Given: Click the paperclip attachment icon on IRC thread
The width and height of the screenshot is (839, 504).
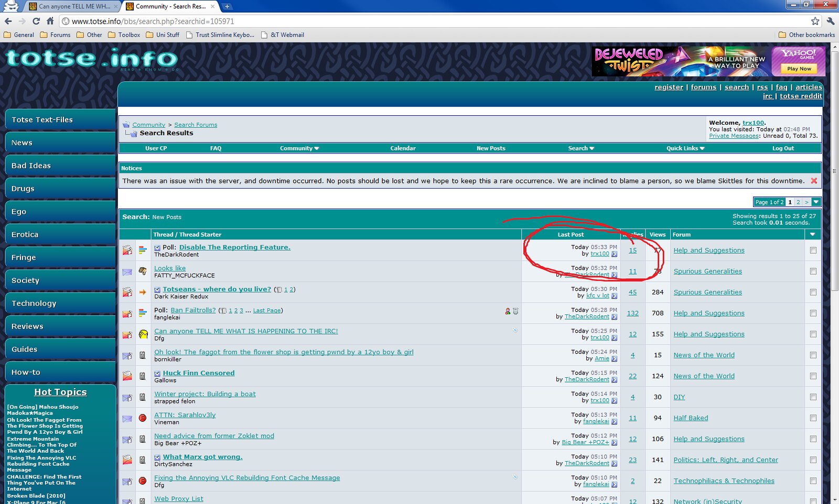Looking at the screenshot, I should click(x=515, y=330).
